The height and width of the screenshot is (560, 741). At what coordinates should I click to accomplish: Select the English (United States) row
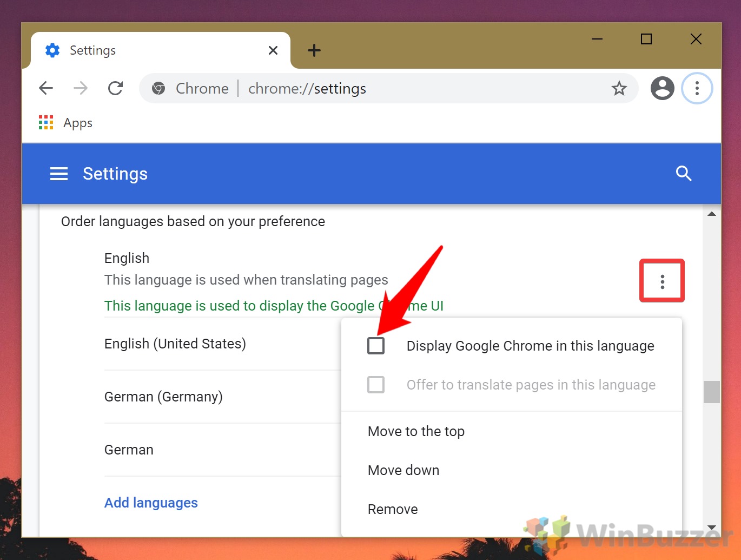pyautogui.click(x=222, y=344)
